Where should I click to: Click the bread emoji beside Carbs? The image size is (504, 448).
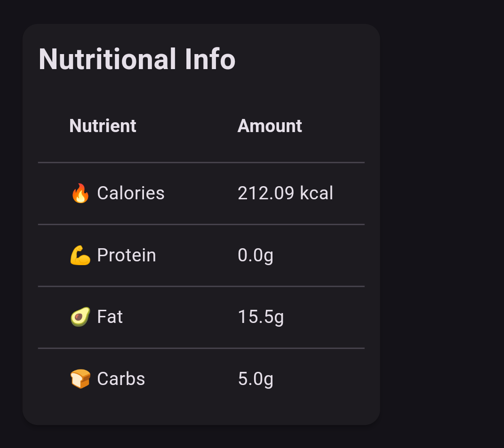[x=80, y=379]
